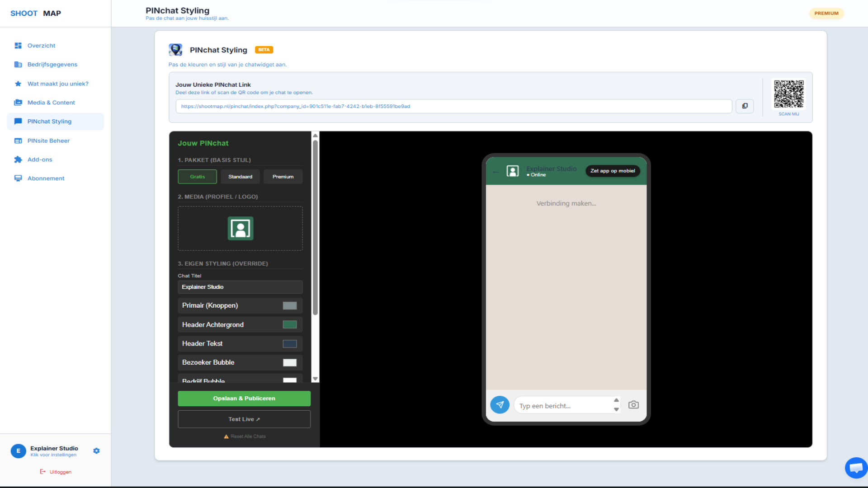This screenshot has width=868, height=488.
Task: Go to Media & Content page
Action: 51,103
